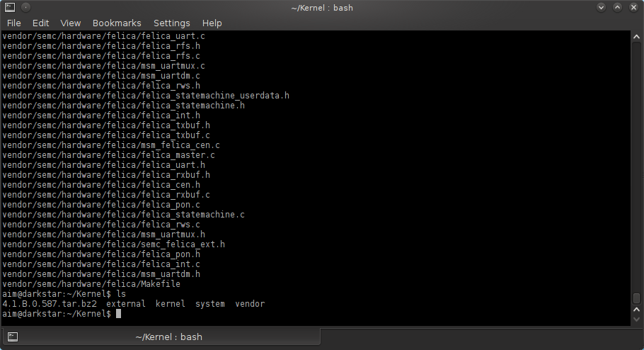Open the Settings menu
Screen dimensions: 644x350
(171, 23)
